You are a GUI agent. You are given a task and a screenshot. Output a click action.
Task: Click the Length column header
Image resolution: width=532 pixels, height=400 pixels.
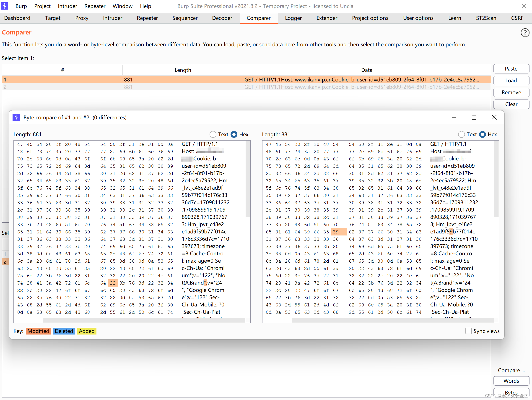(183, 70)
